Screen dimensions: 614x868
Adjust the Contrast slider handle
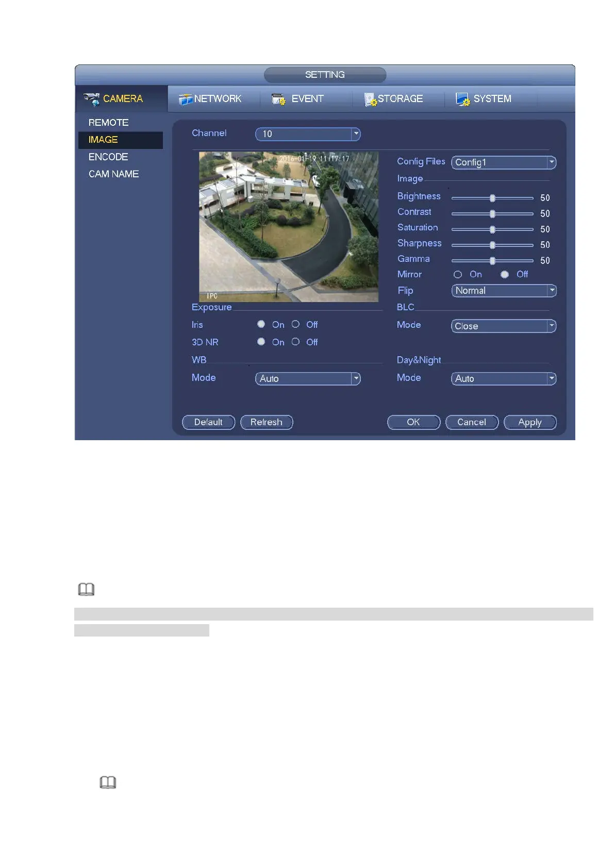pyautogui.click(x=492, y=213)
